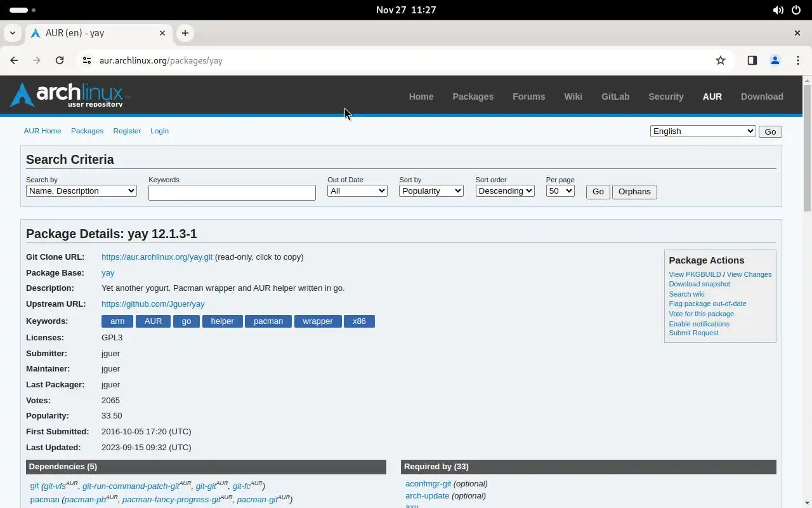Select AUR in top navigation
The width and height of the screenshot is (812, 508).
click(x=712, y=97)
